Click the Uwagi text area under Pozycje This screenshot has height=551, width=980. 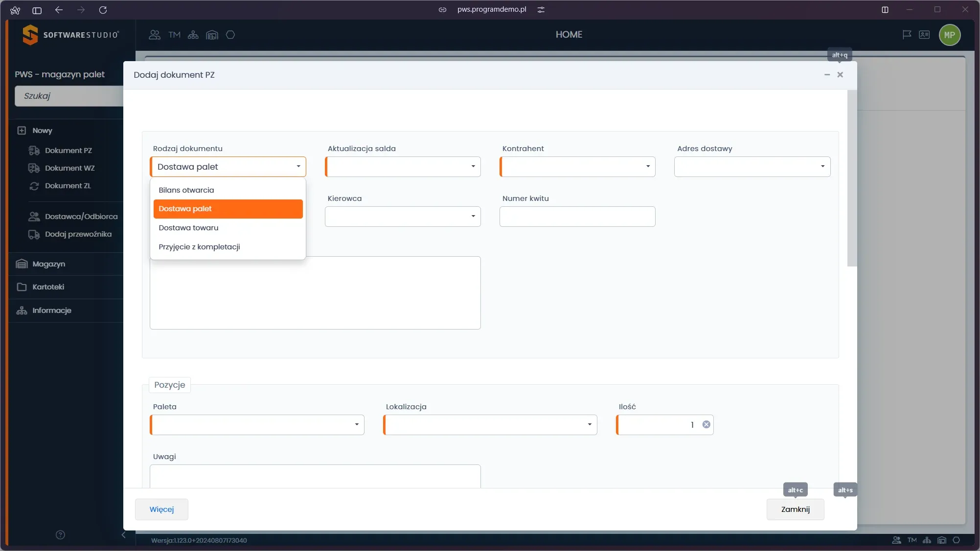click(315, 476)
